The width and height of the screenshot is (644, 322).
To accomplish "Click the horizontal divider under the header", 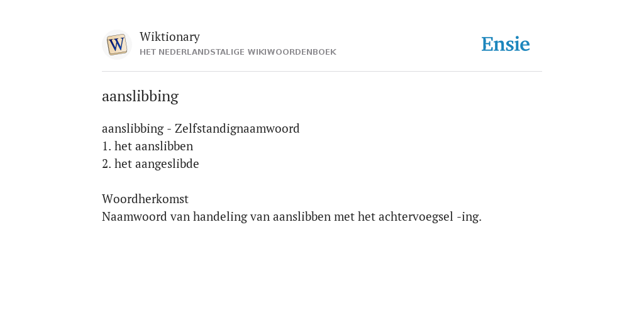I will tap(322, 72).
